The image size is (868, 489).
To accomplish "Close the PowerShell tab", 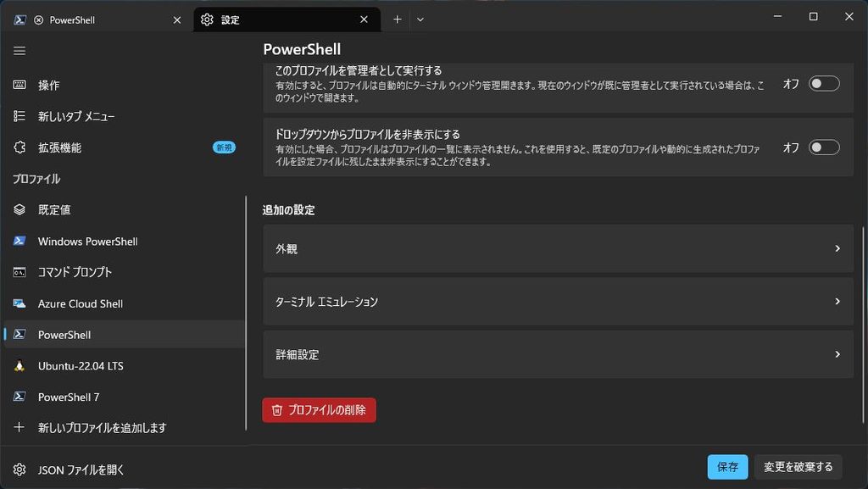I will [x=177, y=19].
